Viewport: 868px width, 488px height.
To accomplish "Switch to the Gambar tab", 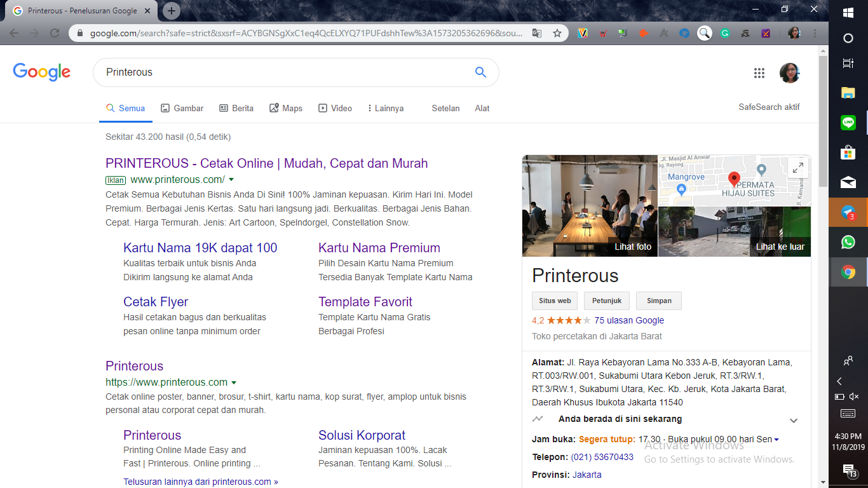I will [182, 108].
